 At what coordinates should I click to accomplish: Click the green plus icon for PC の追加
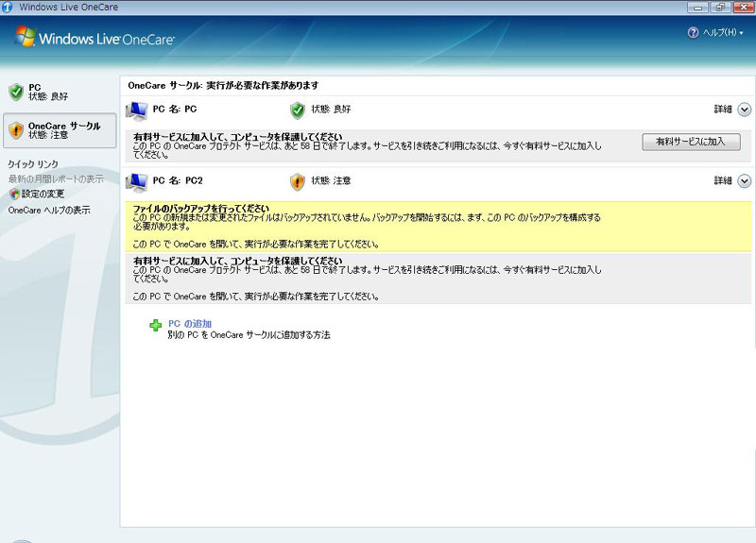[155, 325]
